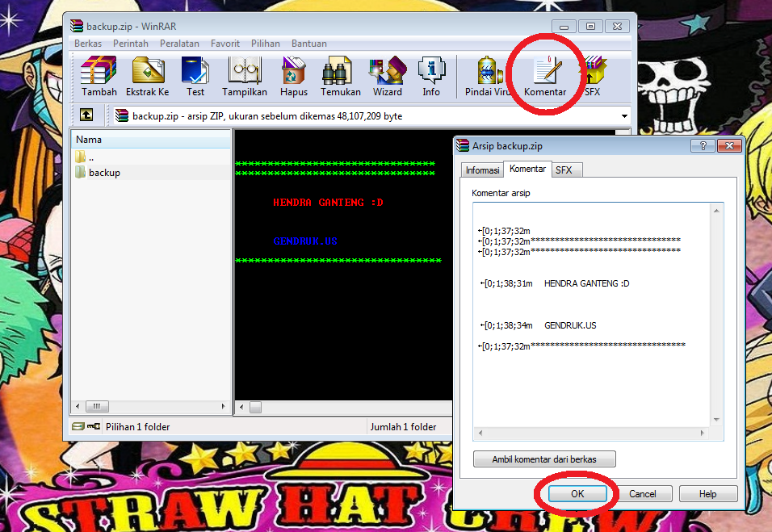The width and height of the screenshot is (772, 532).
Task: Open the Pilihan menu
Action: [266, 44]
